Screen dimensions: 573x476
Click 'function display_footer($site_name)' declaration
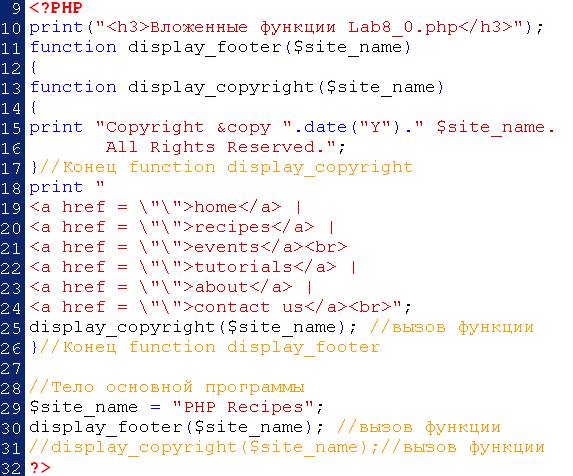click(220, 47)
